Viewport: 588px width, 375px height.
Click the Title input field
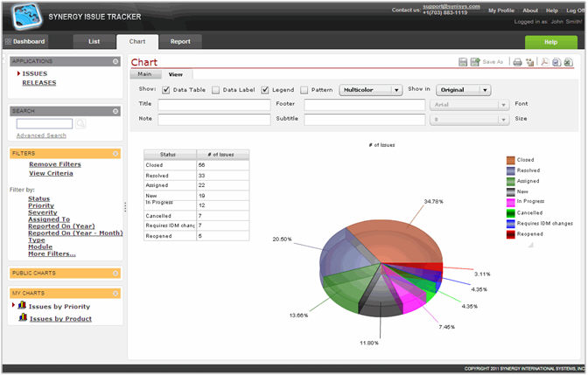coord(214,105)
